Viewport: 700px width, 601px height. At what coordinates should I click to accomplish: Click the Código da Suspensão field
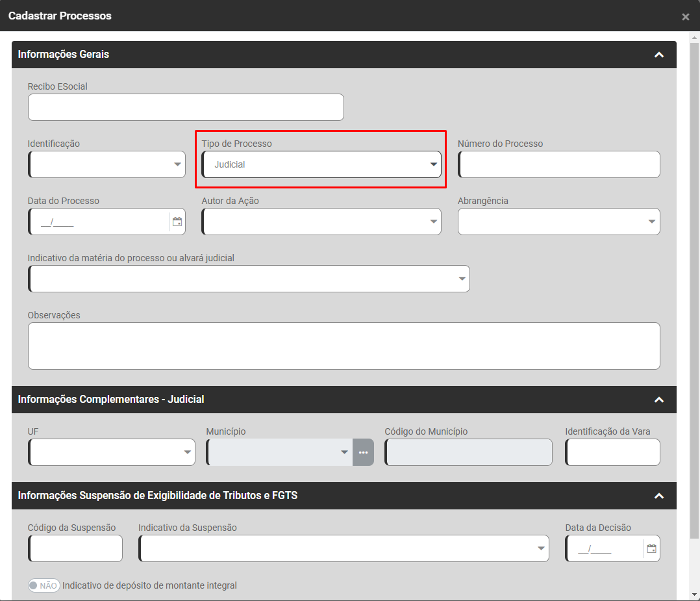(x=75, y=548)
